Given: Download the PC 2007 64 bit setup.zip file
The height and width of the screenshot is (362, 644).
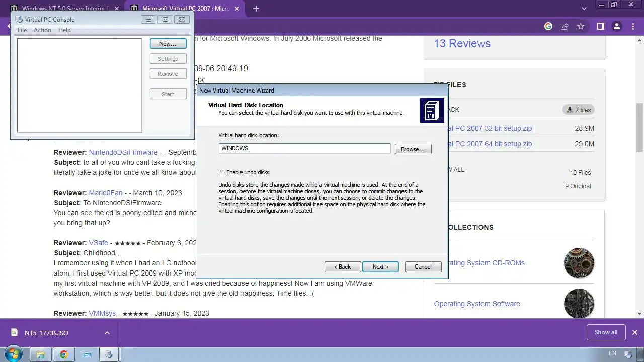Looking at the screenshot, I should pyautogui.click(x=490, y=144).
